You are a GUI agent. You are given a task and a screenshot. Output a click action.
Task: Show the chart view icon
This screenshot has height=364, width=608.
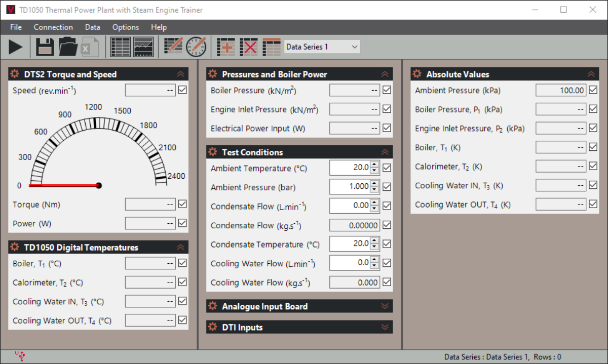coord(143,47)
